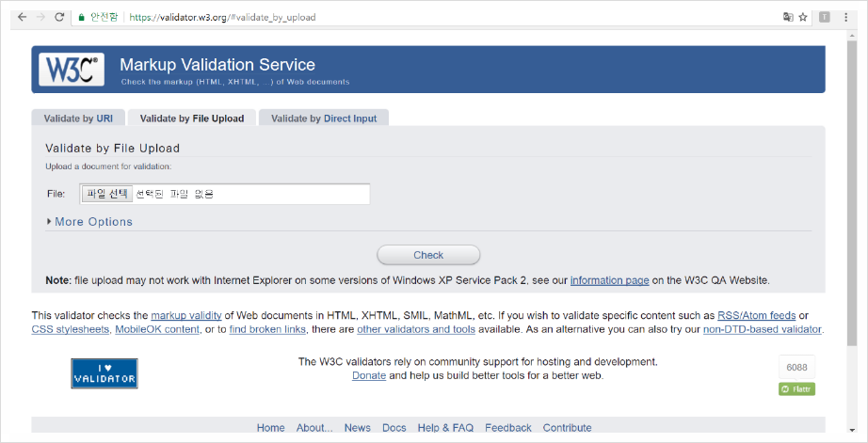868x443 pixels.
Task: Click the Check button
Action: pos(428,255)
